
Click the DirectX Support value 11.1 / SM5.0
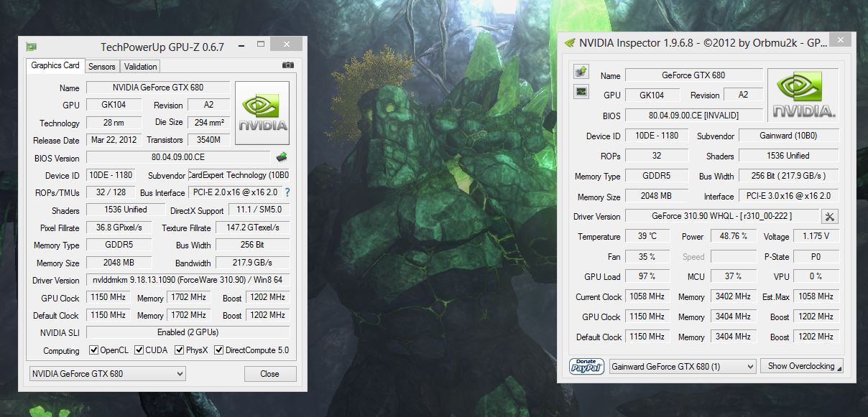(259, 210)
